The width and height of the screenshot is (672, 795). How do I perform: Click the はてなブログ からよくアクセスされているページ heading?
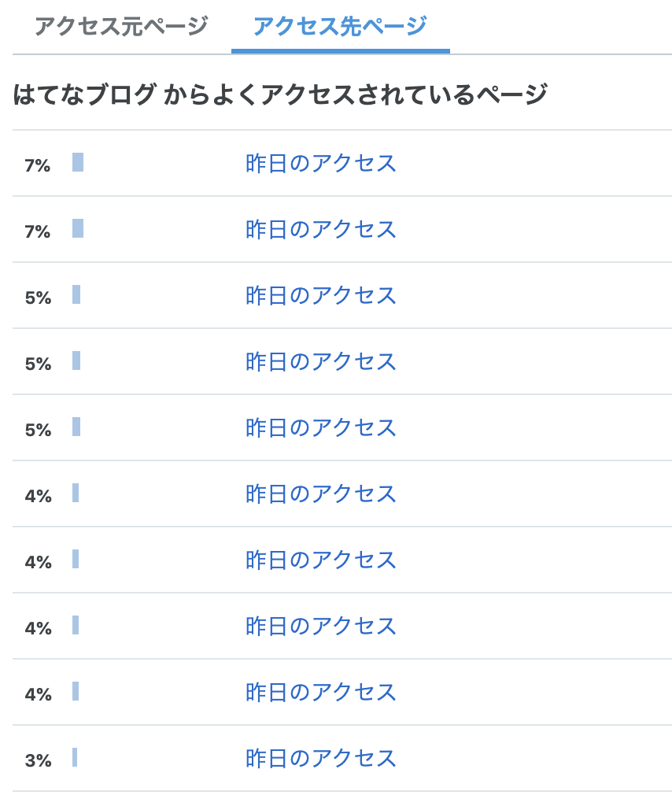pyautogui.click(x=280, y=94)
